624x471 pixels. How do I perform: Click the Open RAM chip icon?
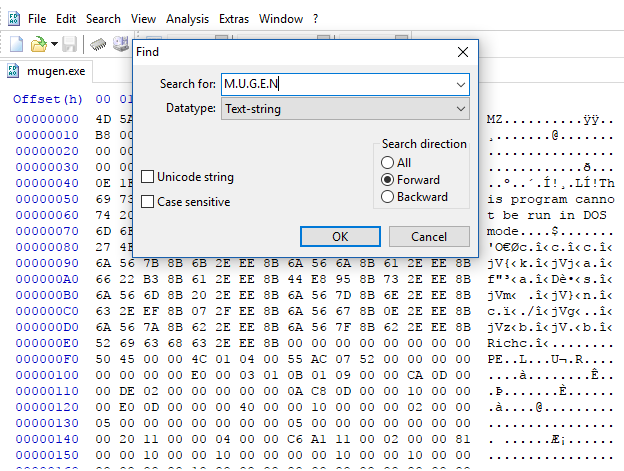[98, 44]
